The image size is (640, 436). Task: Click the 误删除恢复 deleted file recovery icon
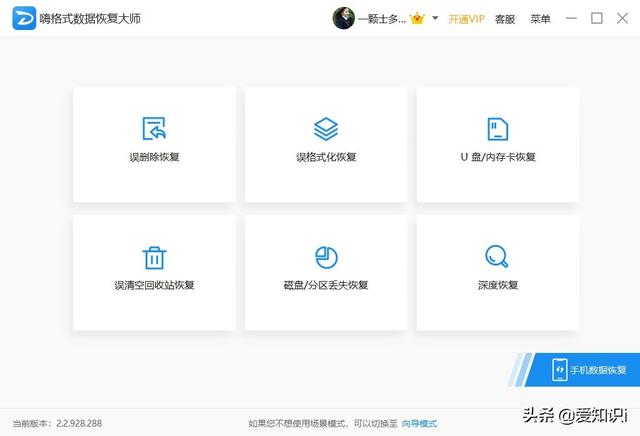click(154, 129)
